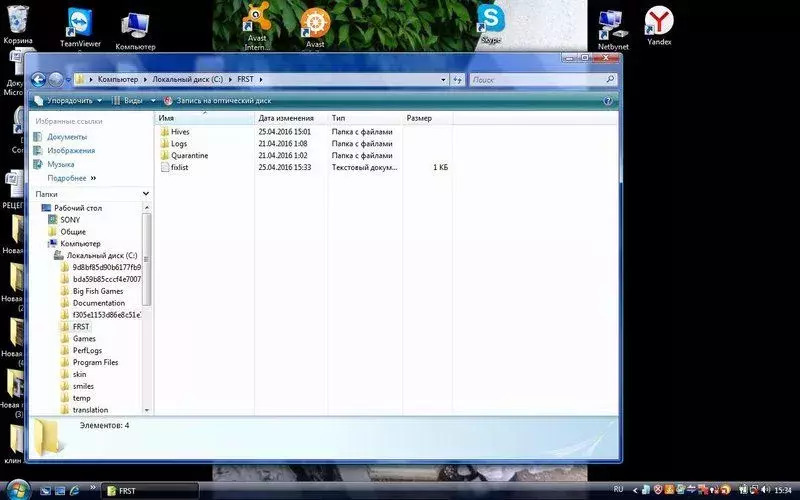Select the smiles folder in tree
Image resolution: width=800 pixels, height=500 pixels.
tap(83, 386)
